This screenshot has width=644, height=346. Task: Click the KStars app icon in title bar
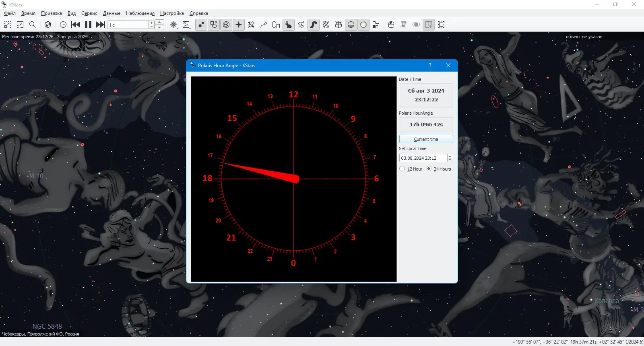click(4, 4)
